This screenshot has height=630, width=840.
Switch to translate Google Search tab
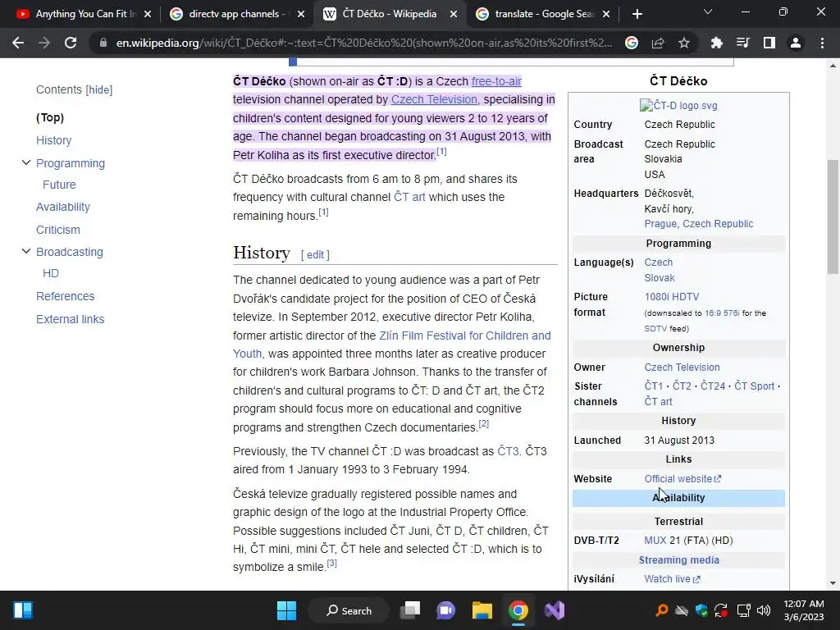(x=541, y=14)
